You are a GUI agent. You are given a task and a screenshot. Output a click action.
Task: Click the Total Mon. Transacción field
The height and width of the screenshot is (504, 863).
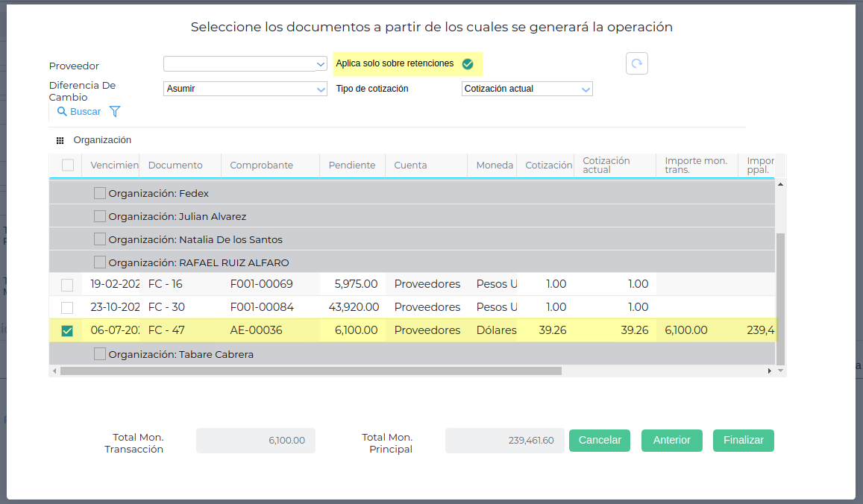[x=256, y=441]
